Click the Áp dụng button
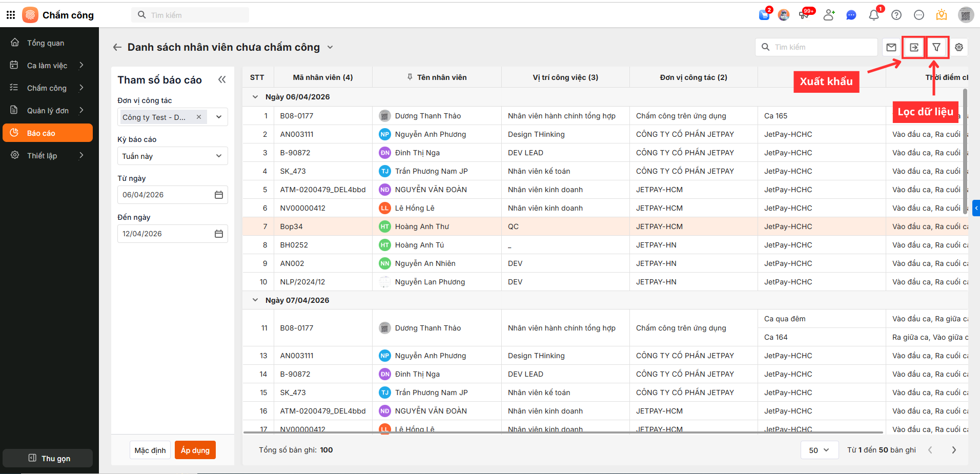Screen dimensions: 980x474 (x=195, y=450)
